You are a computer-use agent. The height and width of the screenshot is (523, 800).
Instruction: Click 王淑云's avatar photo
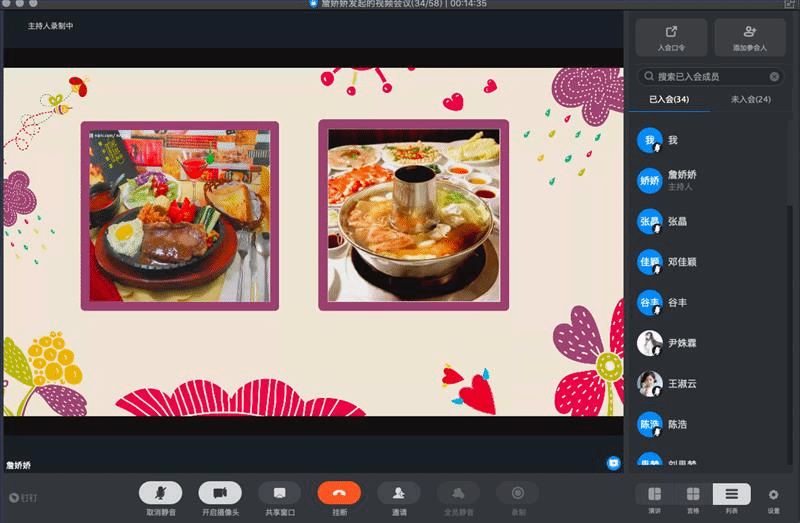point(650,383)
